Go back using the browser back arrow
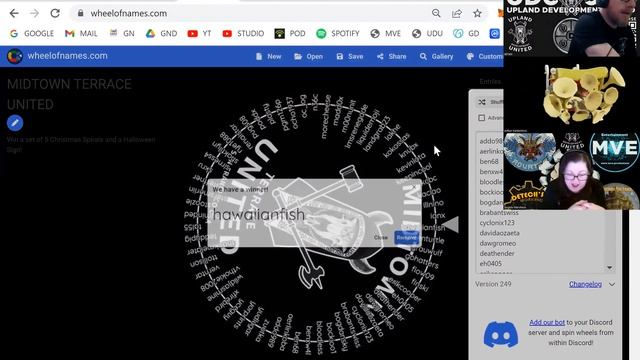 click(x=14, y=13)
